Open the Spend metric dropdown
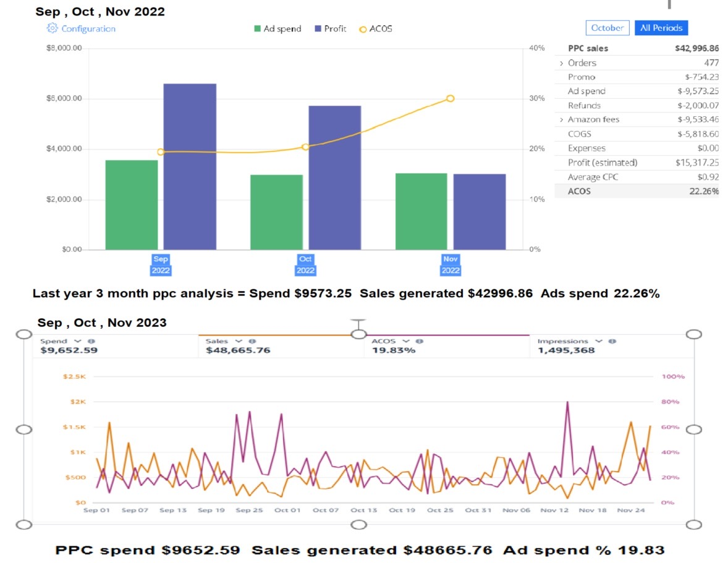Image resolution: width=728 pixels, height=563 pixels. tap(78, 341)
